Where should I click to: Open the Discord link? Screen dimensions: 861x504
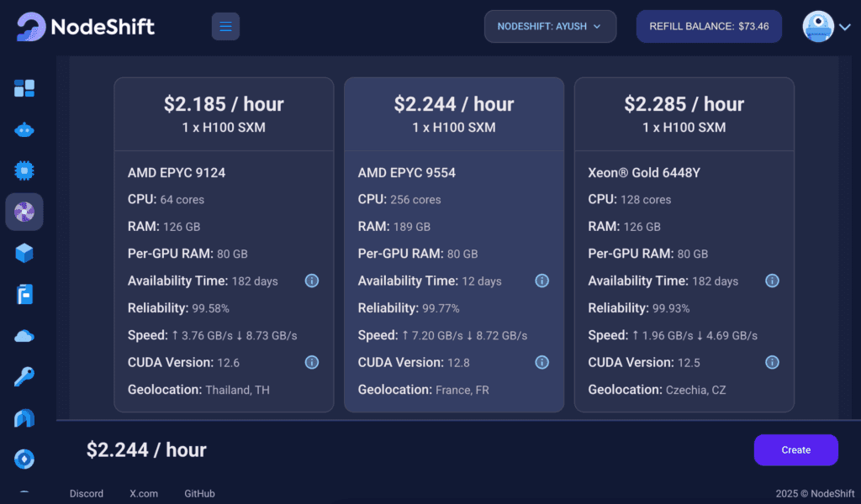(x=87, y=494)
